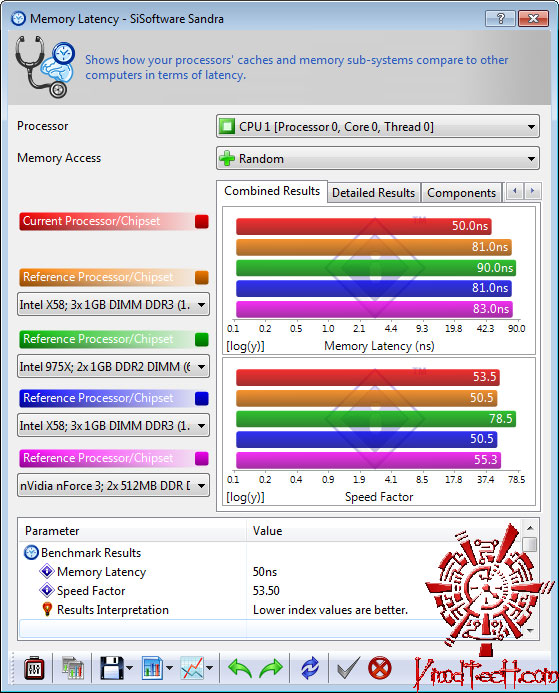Click the blue refresh arrows icon
The height and width of the screenshot is (693, 559).
310,668
